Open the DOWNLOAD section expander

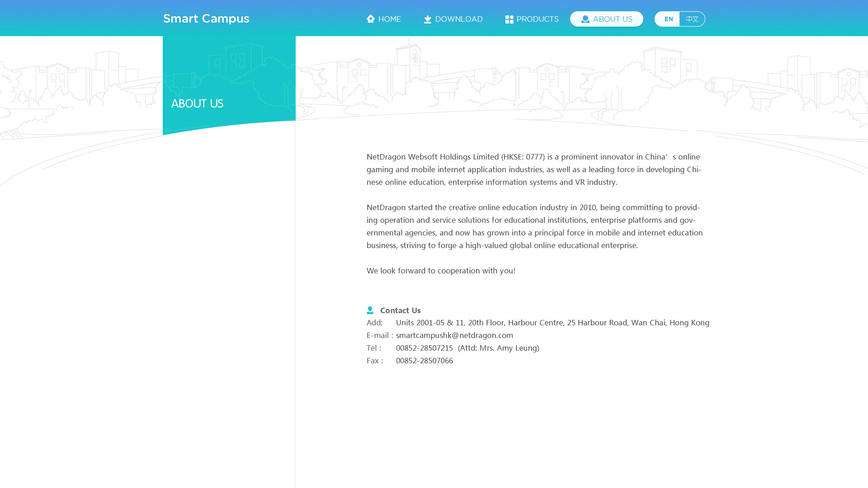pos(453,19)
